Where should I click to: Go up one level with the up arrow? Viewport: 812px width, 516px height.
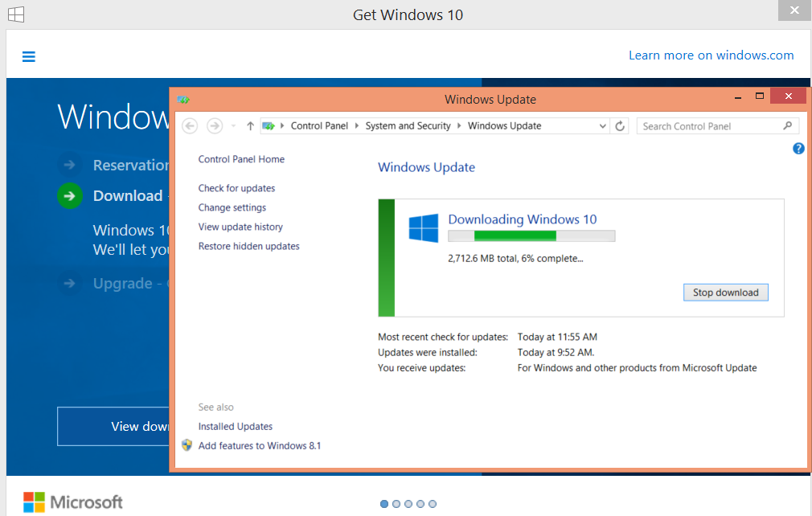250,125
